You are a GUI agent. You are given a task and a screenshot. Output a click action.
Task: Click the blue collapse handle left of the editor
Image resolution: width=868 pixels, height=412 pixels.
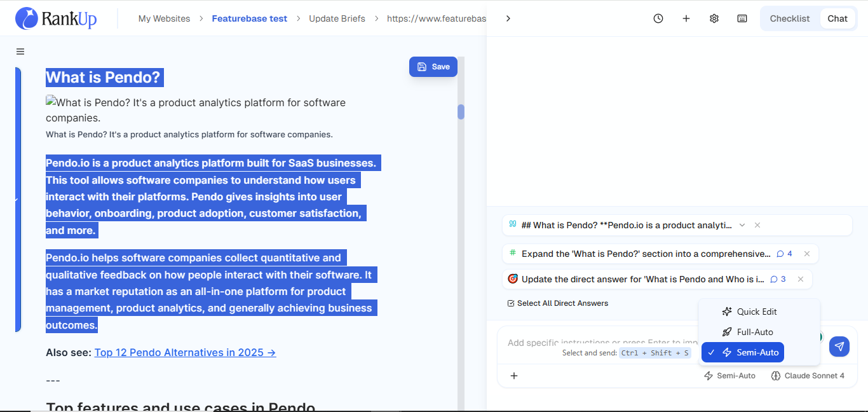click(x=18, y=200)
